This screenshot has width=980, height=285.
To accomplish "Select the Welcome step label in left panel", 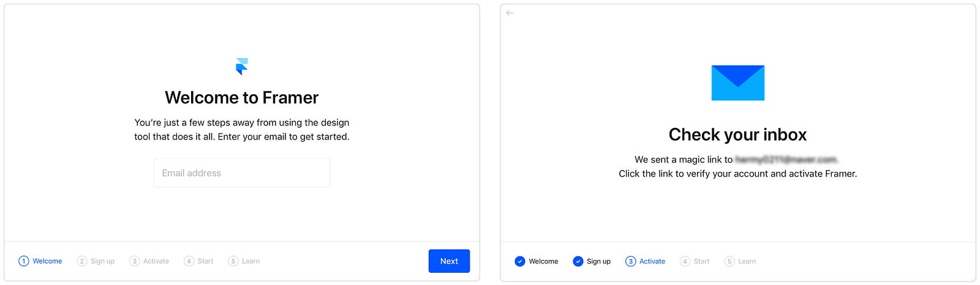I will click(x=47, y=261).
